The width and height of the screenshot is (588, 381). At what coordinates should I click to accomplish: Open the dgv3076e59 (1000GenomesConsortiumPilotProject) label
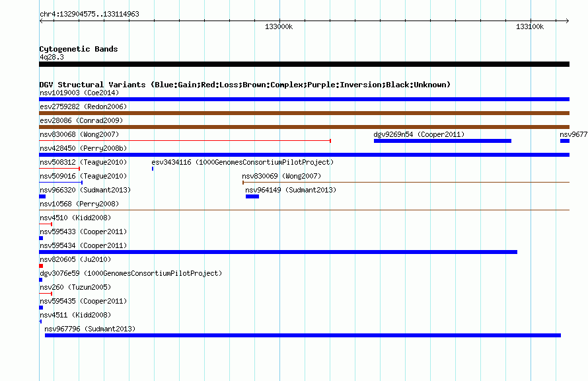(x=131, y=273)
